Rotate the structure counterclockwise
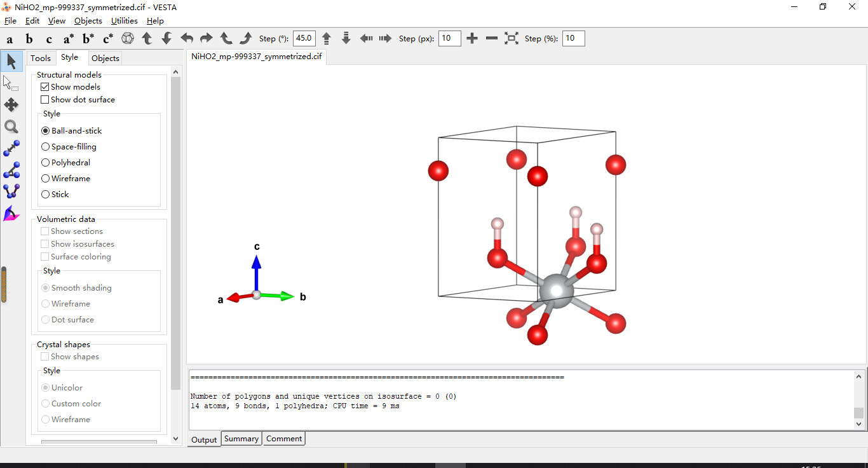The width and height of the screenshot is (868, 468). click(226, 39)
